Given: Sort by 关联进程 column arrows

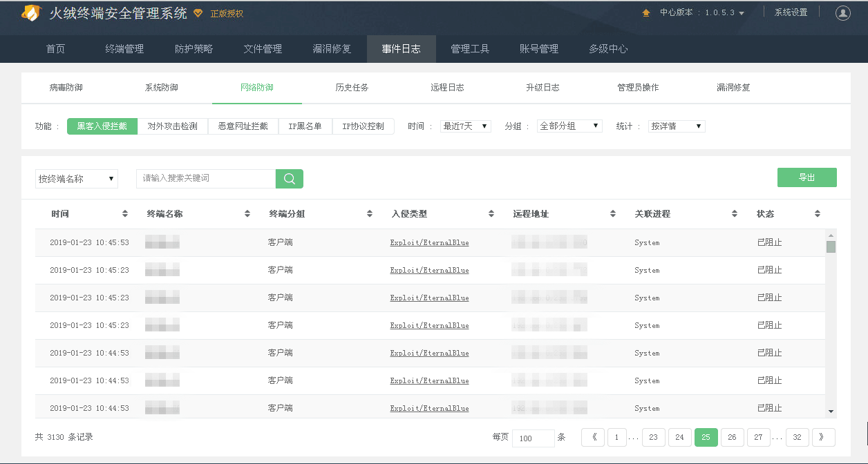Looking at the screenshot, I should pyautogui.click(x=735, y=214).
